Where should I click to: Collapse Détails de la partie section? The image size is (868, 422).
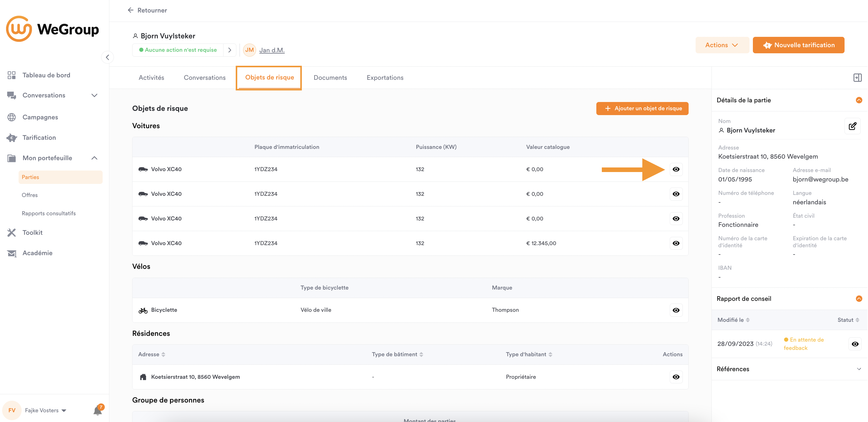(859, 100)
